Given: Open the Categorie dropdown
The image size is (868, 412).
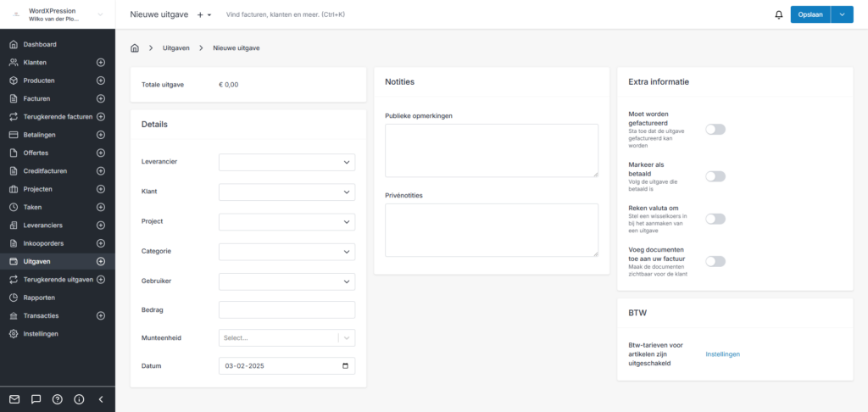Looking at the screenshot, I should pyautogui.click(x=287, y=252).
